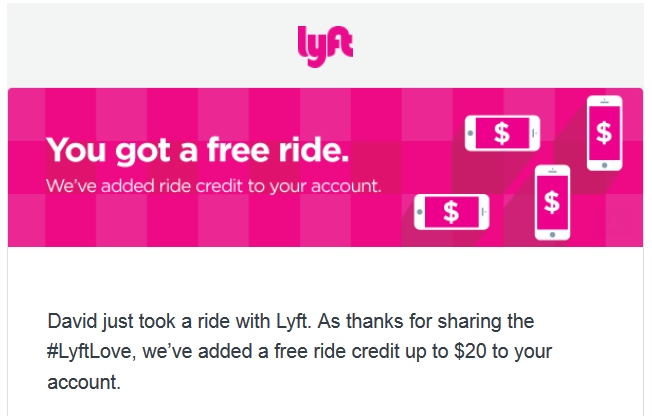Click the name "David" in the message

click(70, 322)
